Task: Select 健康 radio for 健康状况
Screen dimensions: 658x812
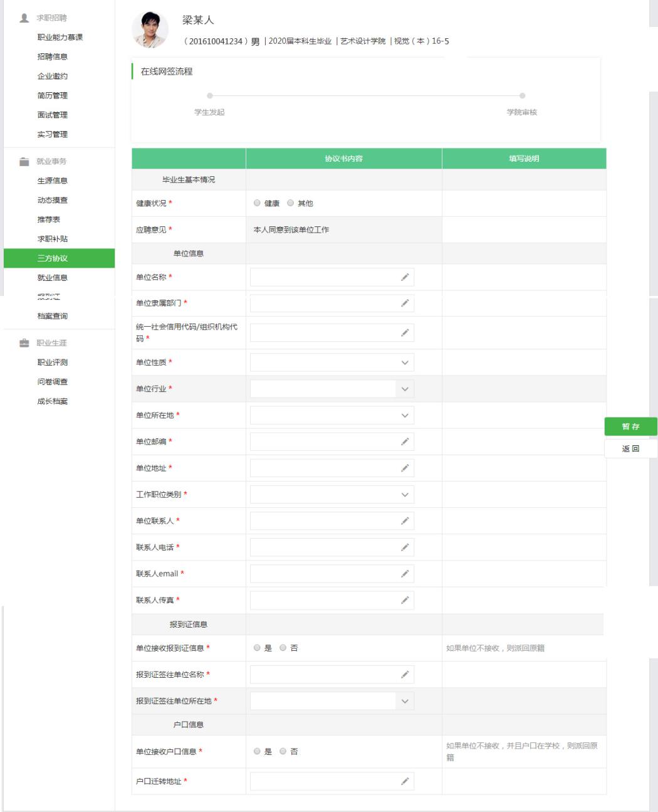Action: (x=257, y=203)
